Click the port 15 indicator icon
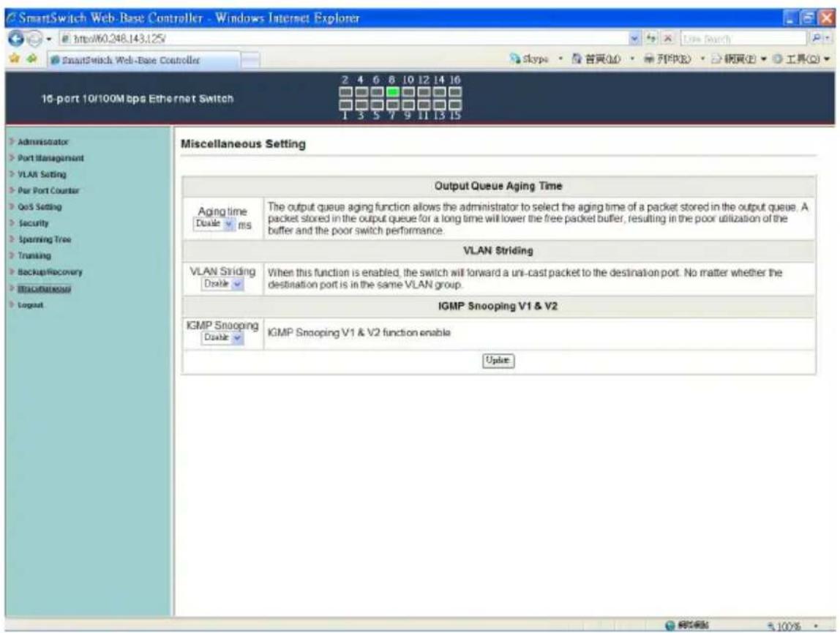Viewport: 840px width, 633px height. click(x=455, y=105)
